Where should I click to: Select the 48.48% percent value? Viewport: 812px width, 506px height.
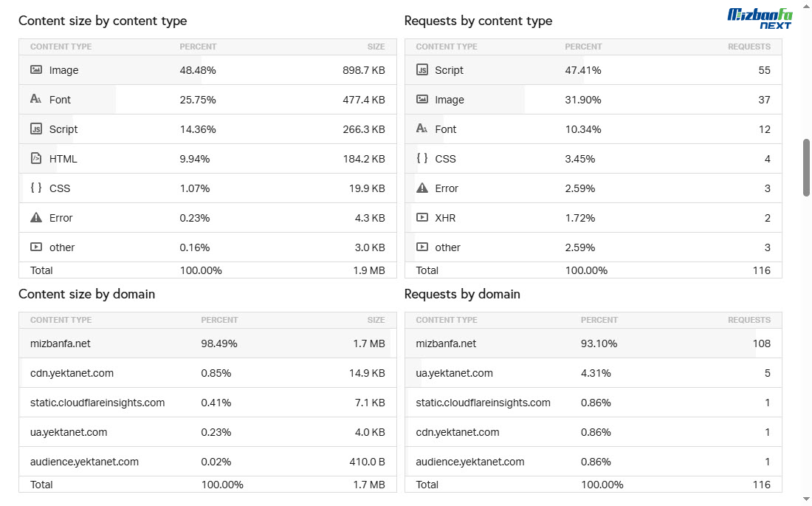pos(198,70)
